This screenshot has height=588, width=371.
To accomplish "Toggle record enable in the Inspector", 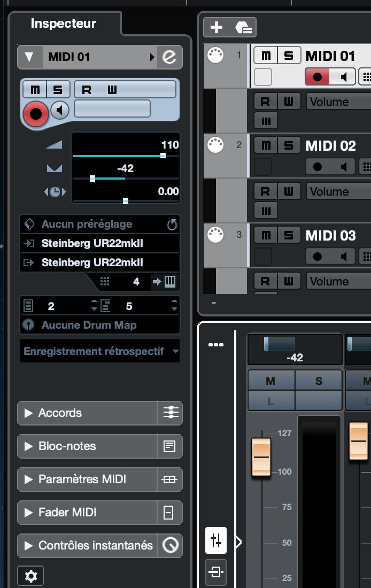I will click(x=36, y=113).
